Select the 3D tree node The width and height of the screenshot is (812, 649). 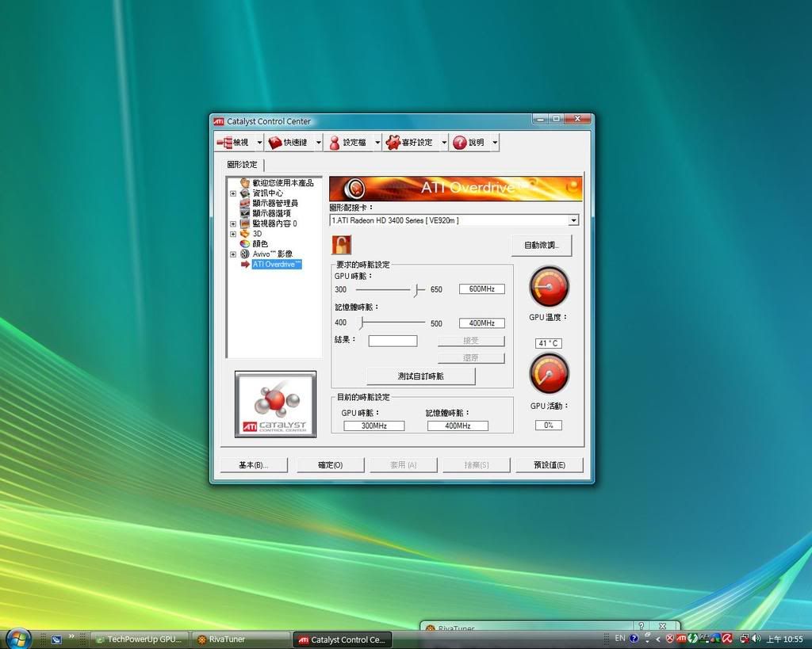[257, 234]
